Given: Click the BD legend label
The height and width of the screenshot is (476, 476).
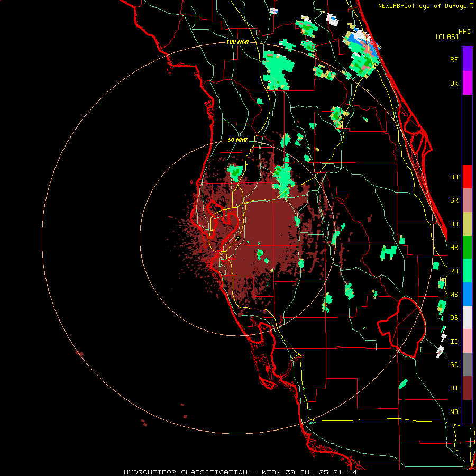Looking at the screenshot, I should point(454,224).
